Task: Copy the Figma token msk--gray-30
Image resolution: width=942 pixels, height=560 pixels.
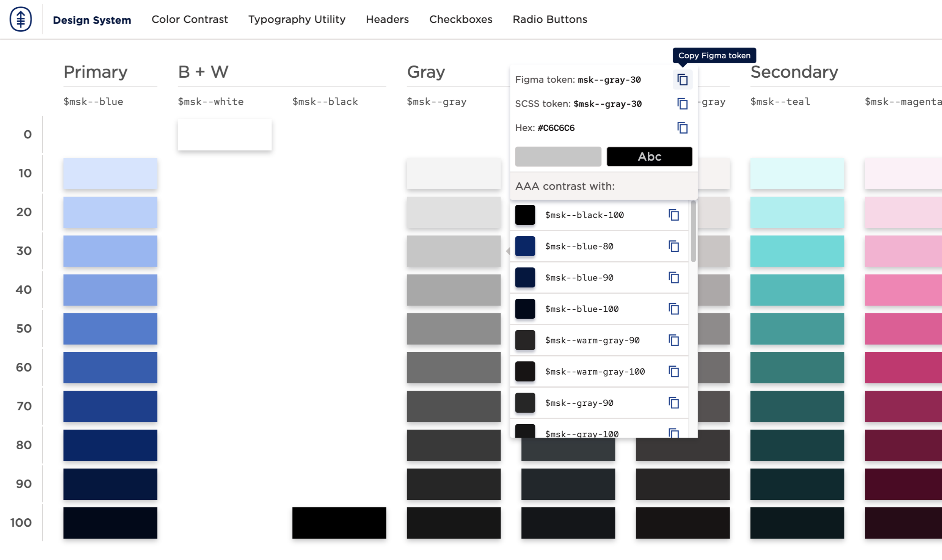Action: [x=682, y=80]
